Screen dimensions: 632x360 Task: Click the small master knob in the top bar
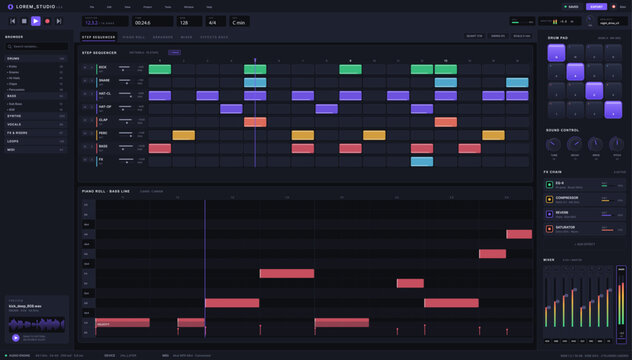tap(590, 19)
